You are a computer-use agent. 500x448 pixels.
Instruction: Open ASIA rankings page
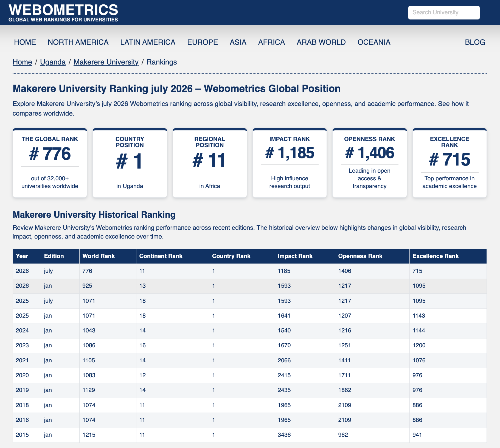(238, 42)
